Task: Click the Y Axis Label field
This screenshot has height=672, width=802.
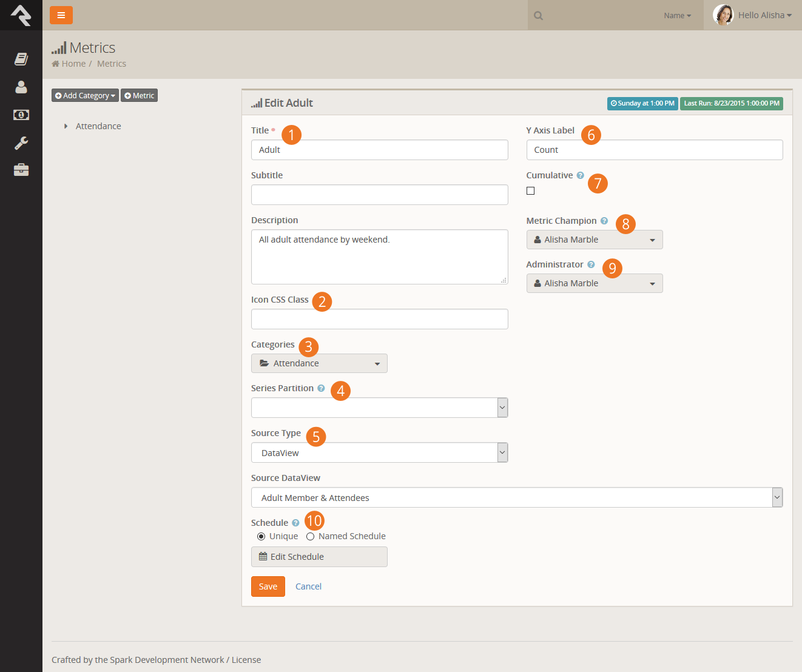Action: tap(655, 150)
